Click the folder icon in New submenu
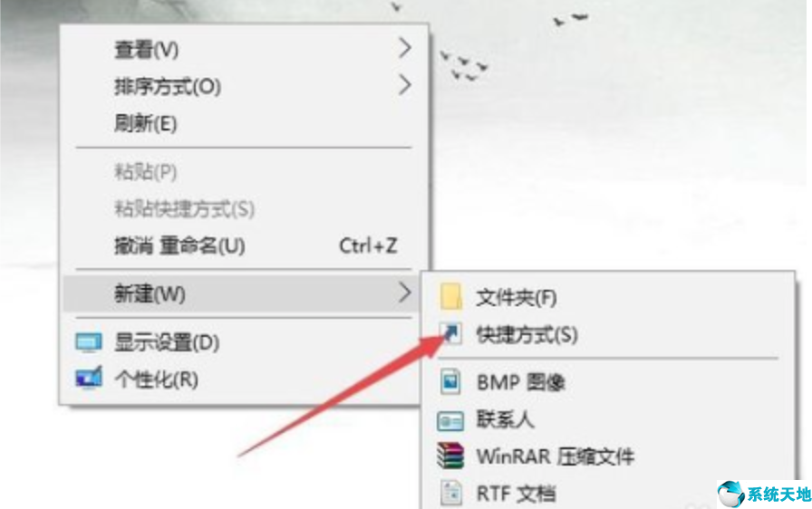This screenshot has width=812, height=509. (450, 296)
